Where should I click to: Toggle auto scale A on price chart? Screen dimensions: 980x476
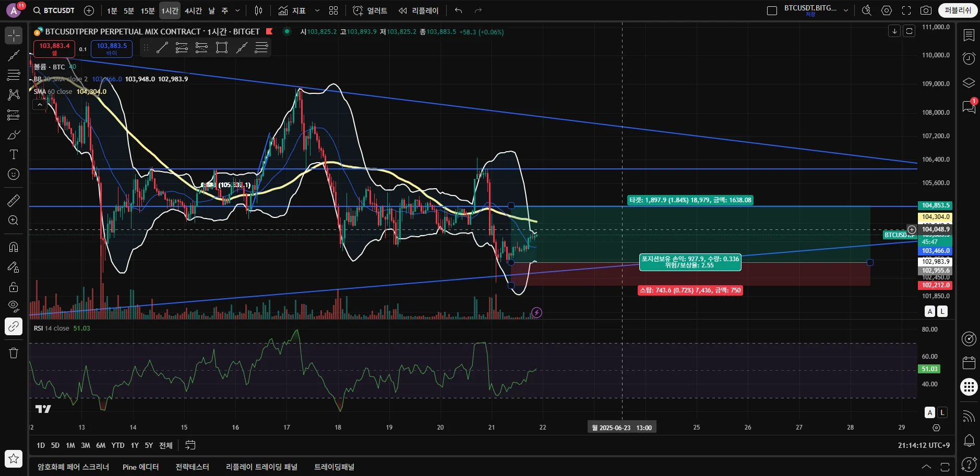930,311
